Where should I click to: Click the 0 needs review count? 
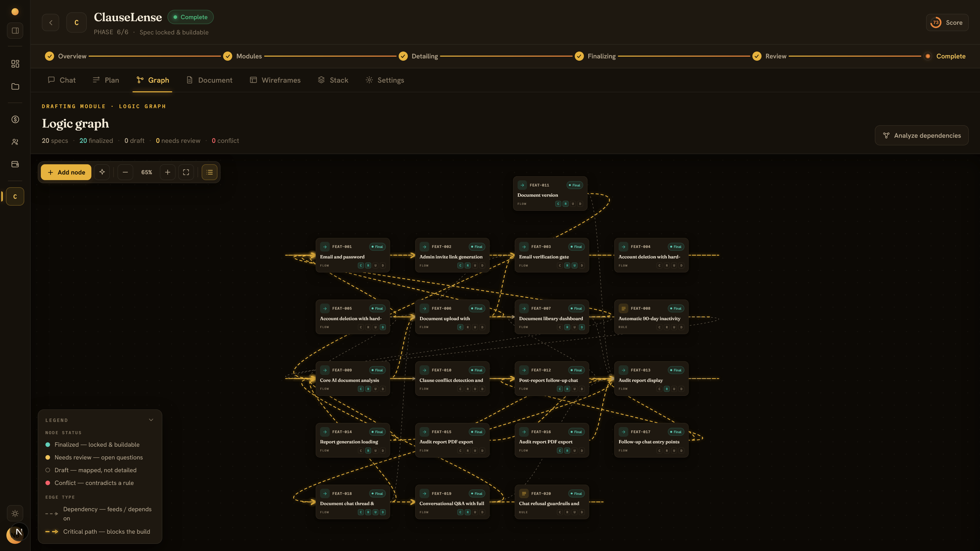pos(178,141)
